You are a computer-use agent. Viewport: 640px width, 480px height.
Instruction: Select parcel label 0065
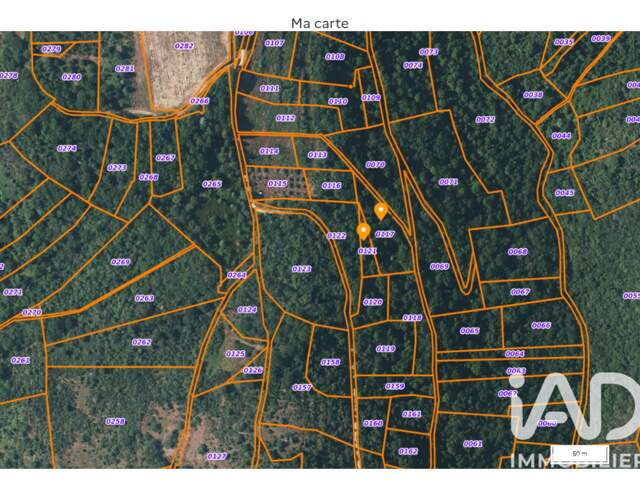470,331
